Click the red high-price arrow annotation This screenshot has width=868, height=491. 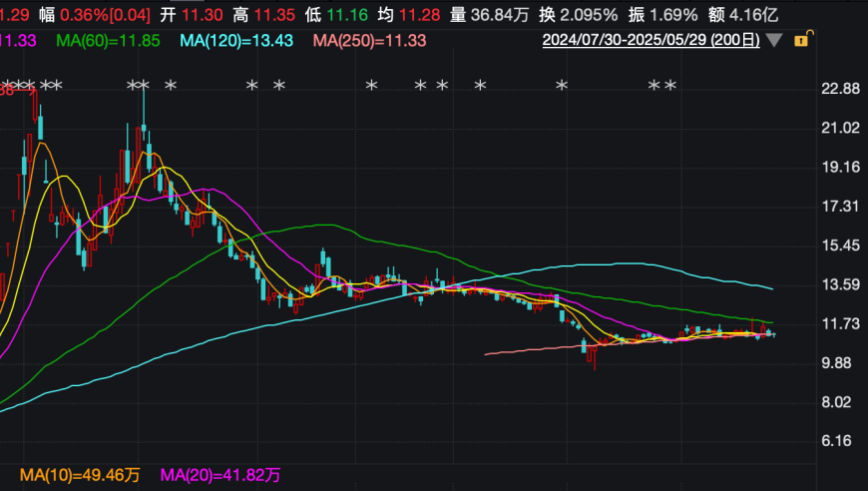[x=18, y=91]
